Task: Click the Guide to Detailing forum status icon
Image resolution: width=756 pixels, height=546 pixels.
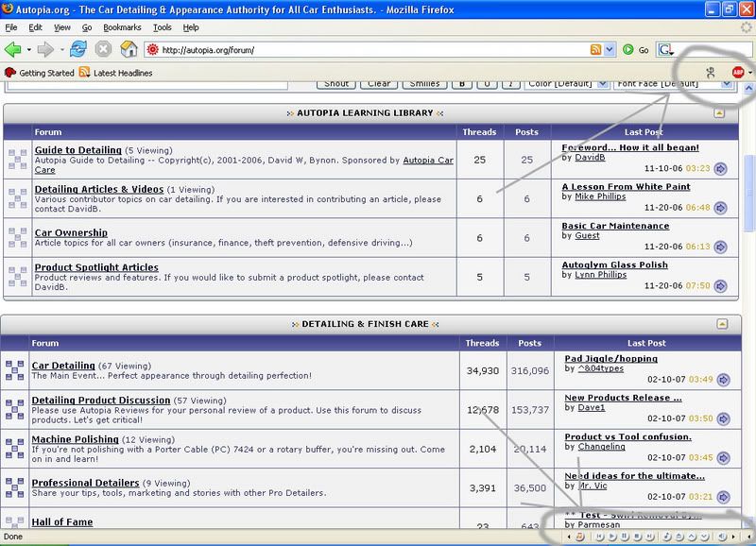Action: (x=17, y=160)
